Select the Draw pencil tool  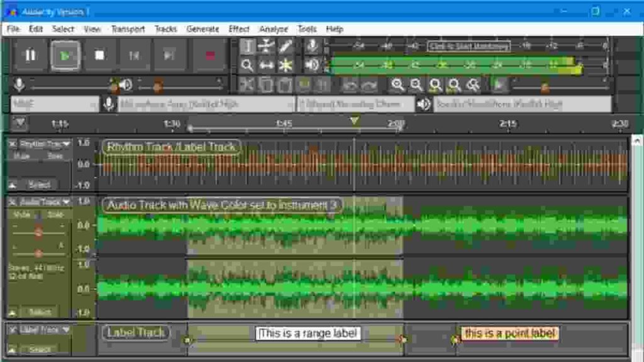[285, 46]
